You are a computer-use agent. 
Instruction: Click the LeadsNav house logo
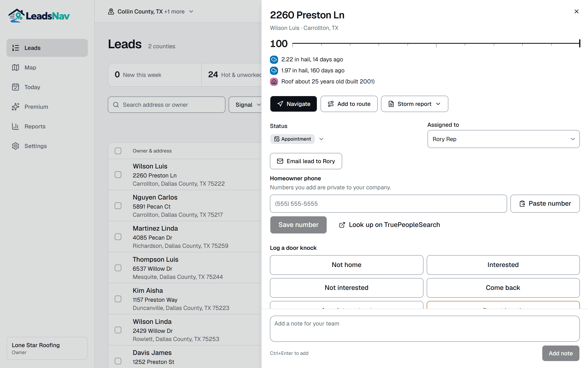pos(16,16)
